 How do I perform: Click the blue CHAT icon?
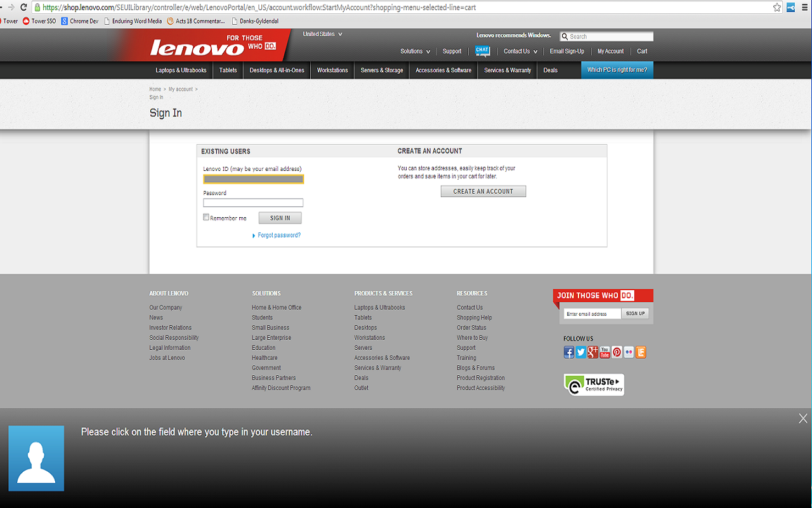pyautogui.click(x=482, y=51)
